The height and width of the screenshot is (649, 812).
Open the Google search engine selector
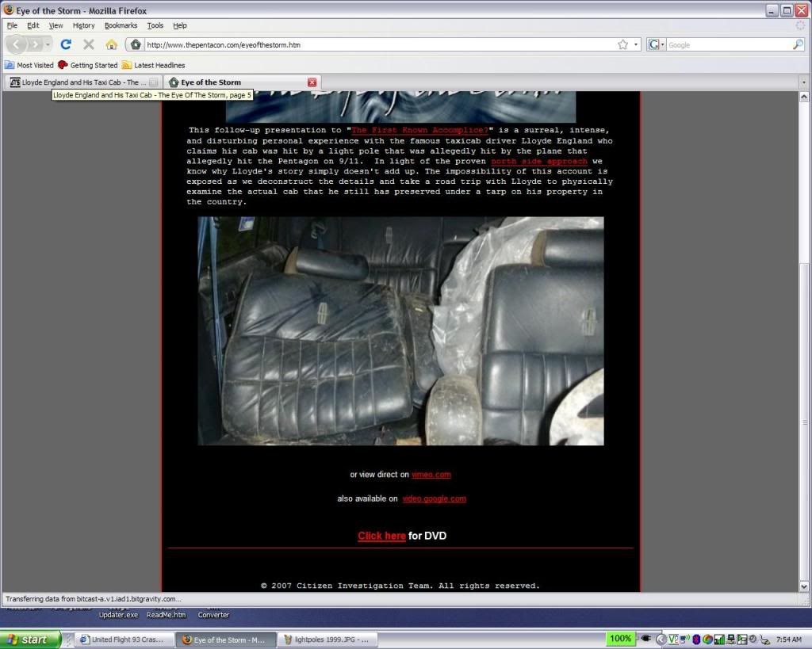(657, 45)
